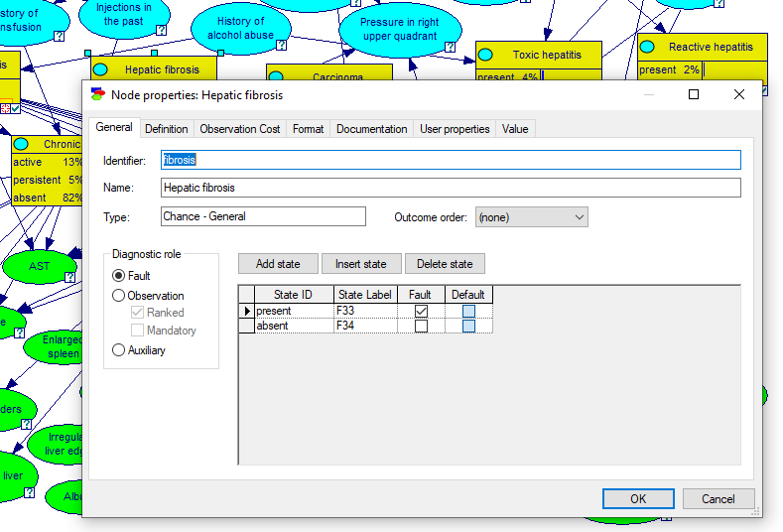783x532 pixels.
Task: Click the Node properties dialog app icon
Action: click(x=98, y=94)
